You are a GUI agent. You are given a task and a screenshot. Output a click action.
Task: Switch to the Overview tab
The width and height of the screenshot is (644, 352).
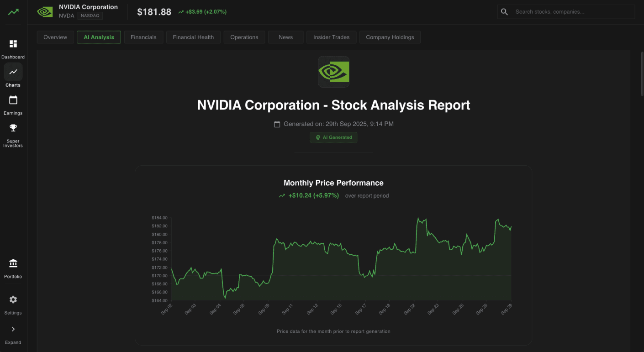(x=55, y=37)
